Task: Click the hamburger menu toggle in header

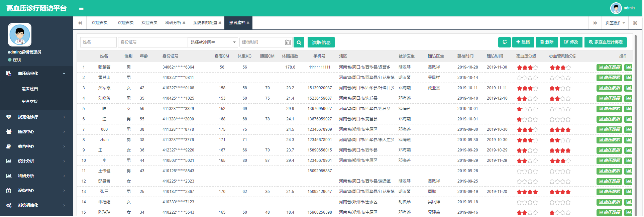Action: [81, 8]
